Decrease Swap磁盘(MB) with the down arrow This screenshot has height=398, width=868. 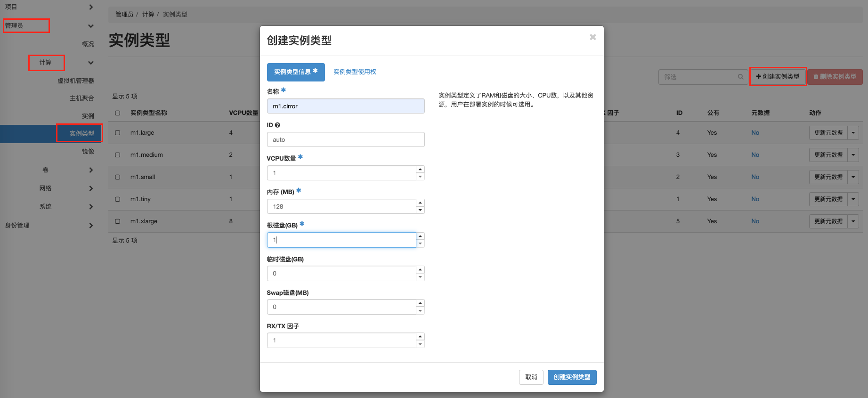[420, 310]
